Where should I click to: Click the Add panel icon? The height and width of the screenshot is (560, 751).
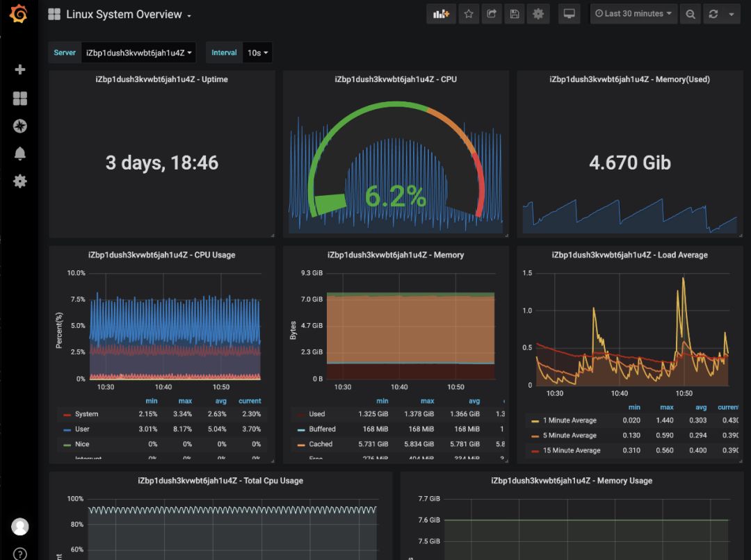(x=441, y=14)
